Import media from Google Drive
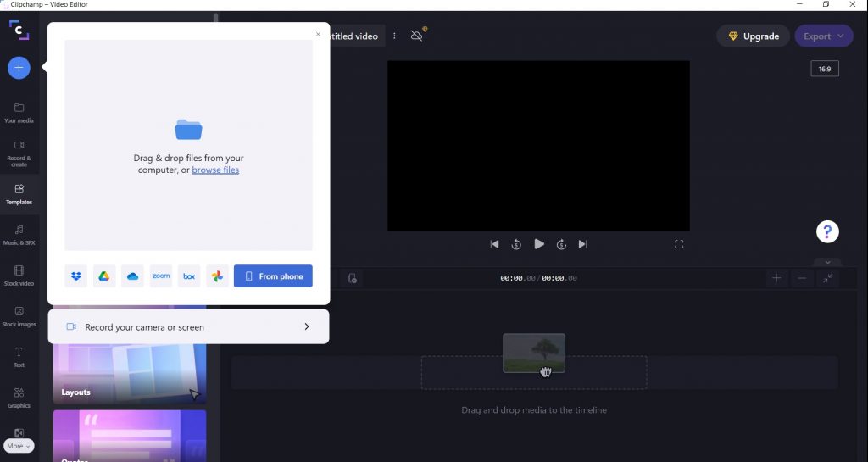Image resolution: width=868 pixels, height=462 pixels. [x=104, y=276]
